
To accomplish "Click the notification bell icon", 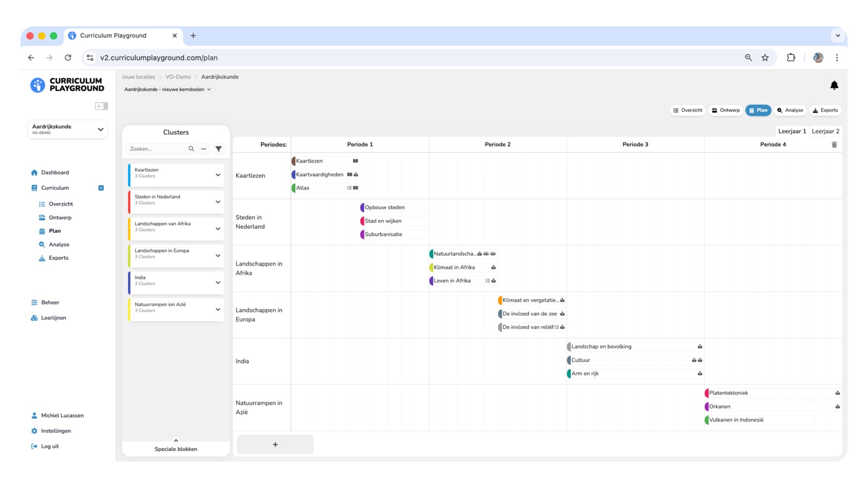I will click(x=834, y=85).
